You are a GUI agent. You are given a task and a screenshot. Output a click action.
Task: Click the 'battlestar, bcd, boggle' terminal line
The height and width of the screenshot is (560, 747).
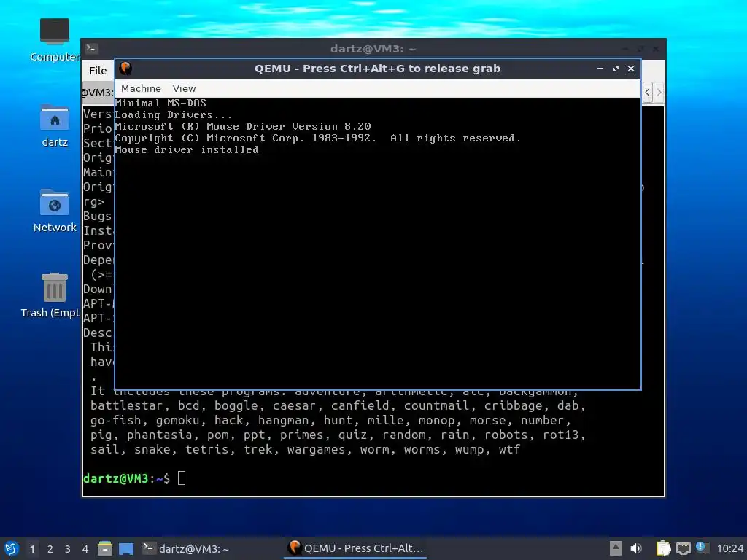click(x=338, y=405)
